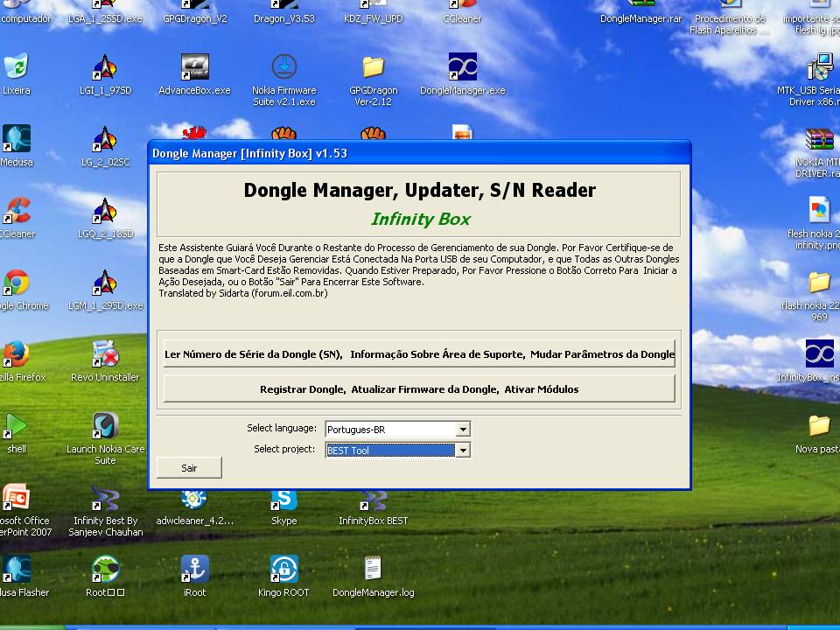Open LGM_1_29SD.exe desktop icon
Viewport: 840px width, 630px height.
[105, 283]
